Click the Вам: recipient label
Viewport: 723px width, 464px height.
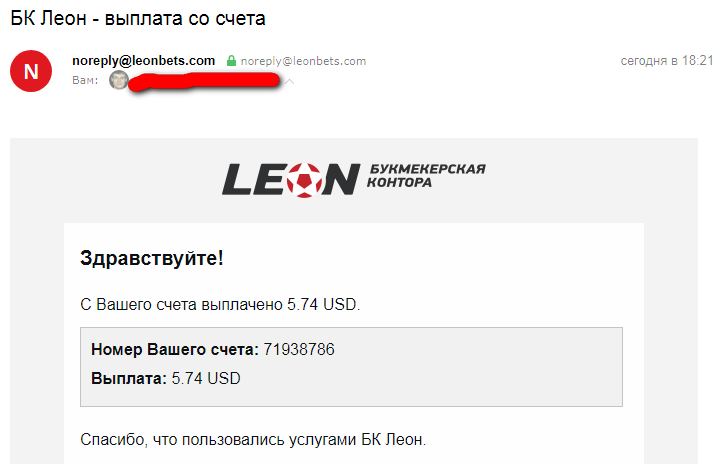(85, 80)
